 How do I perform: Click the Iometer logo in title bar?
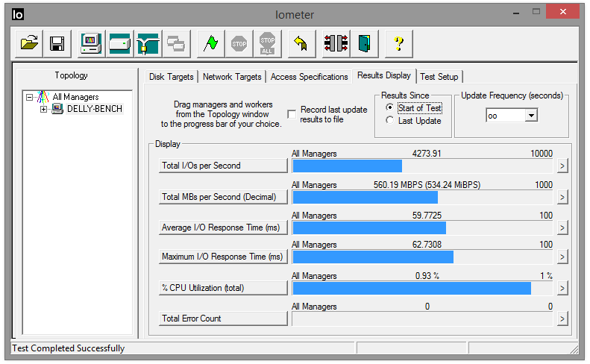tap(18, 14)
